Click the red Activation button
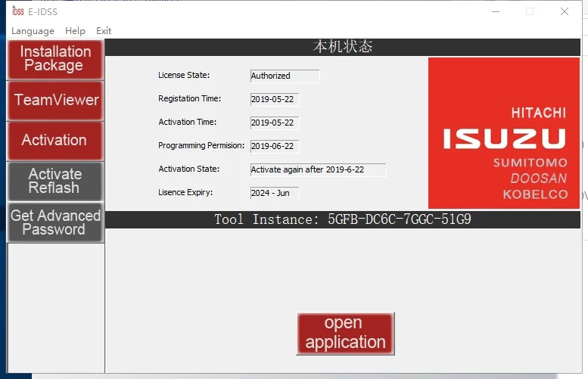The height and width of the screenshot is (379, 588). [x=55, y=141]
